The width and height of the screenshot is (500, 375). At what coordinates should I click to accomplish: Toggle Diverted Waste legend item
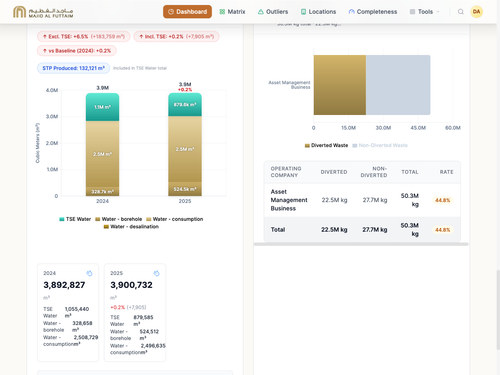pos(326,145)
